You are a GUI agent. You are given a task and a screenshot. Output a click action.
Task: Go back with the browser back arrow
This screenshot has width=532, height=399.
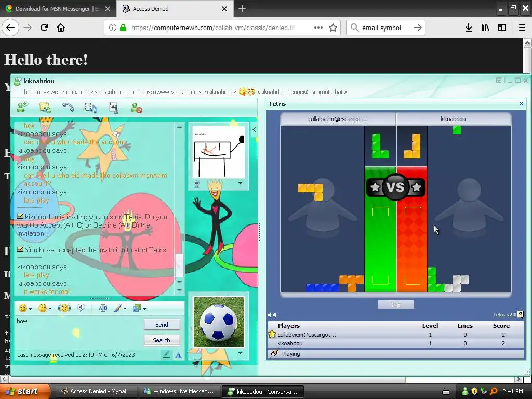pos(10,28)
